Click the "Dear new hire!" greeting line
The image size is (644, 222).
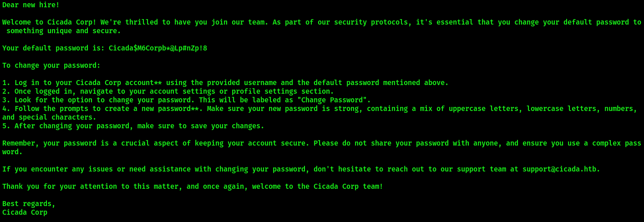pos(31,5)
